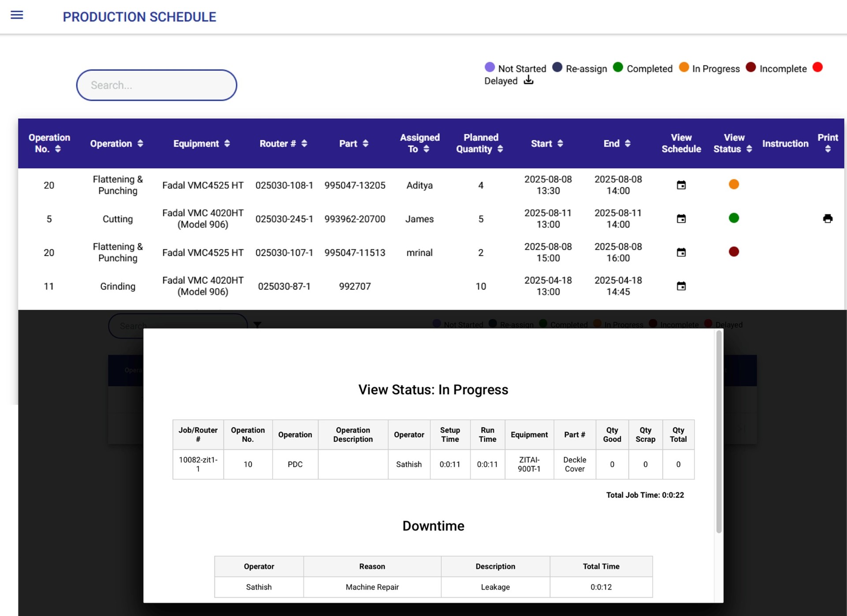Open the schedule calendar icon for Aditya's row
The width and height of the screenshot is (847, 616).
click(x=681, y=185)
